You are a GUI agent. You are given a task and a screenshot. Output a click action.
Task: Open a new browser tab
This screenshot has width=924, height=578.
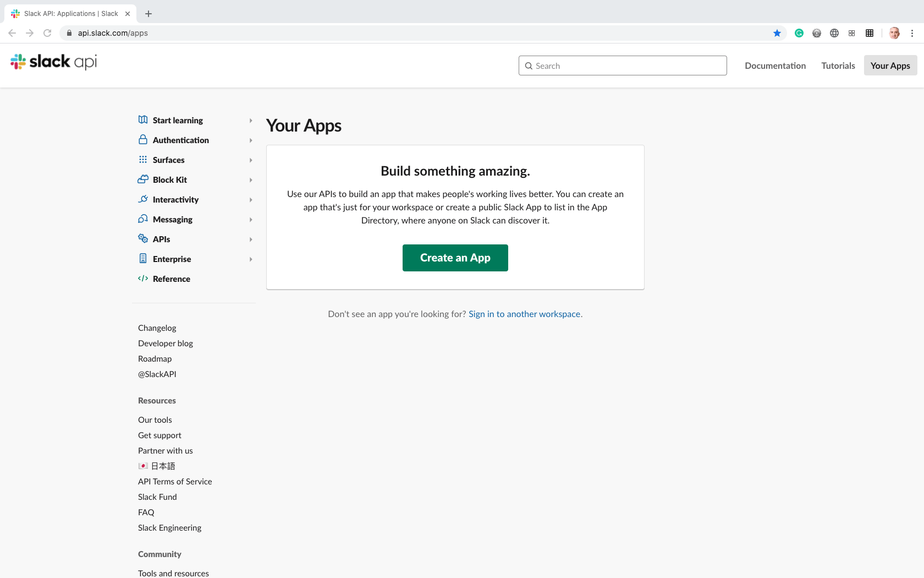(148, 14)
